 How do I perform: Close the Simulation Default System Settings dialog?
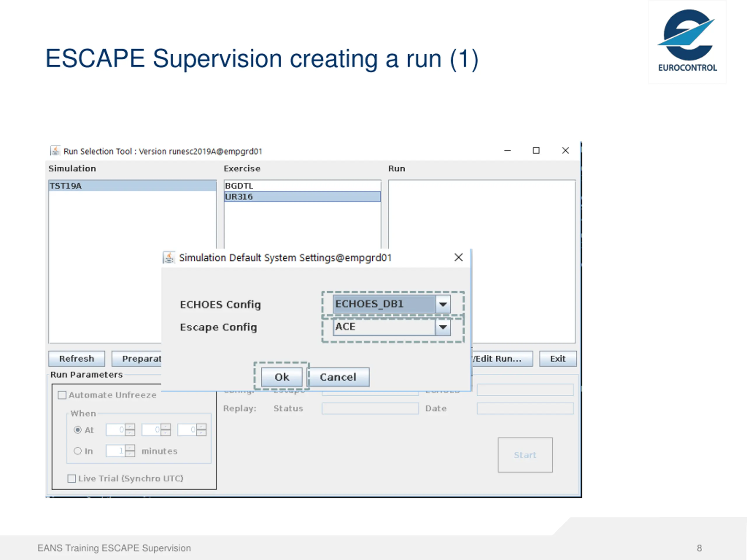point(458,258)
